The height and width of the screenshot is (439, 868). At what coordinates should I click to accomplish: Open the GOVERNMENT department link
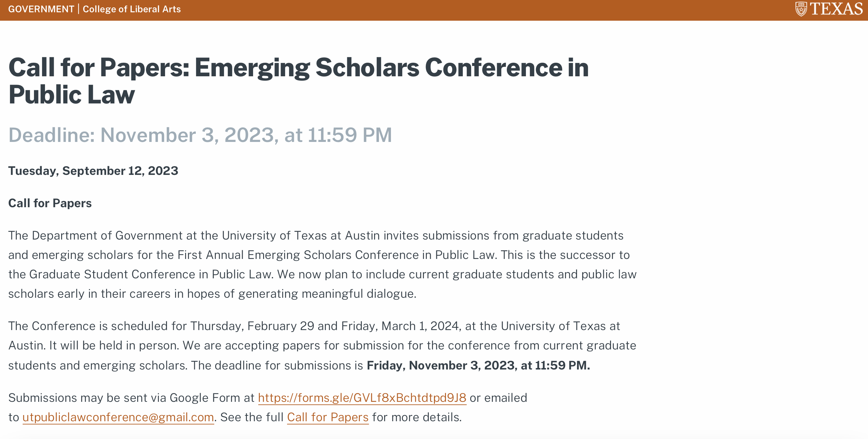(41, 9)
